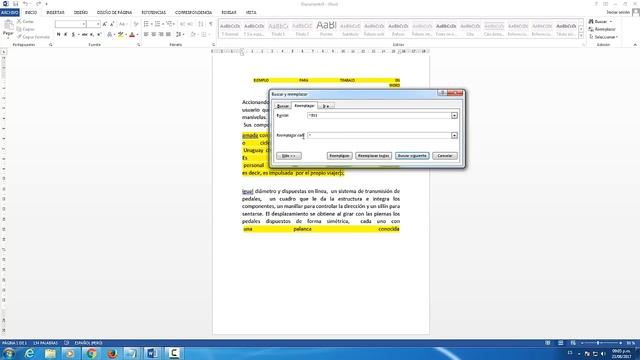Toggle underline (S) formatting
The width and height of the screenshot is (640, 360).
click(x=73, y=35)
